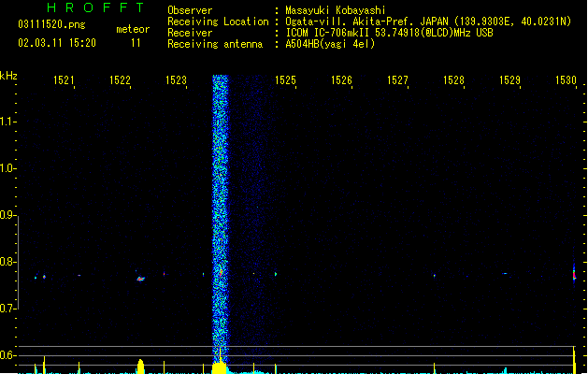Viewport: 588px width, 374px height.
Task: Click the Receiving Location field label
Action: 218,22
